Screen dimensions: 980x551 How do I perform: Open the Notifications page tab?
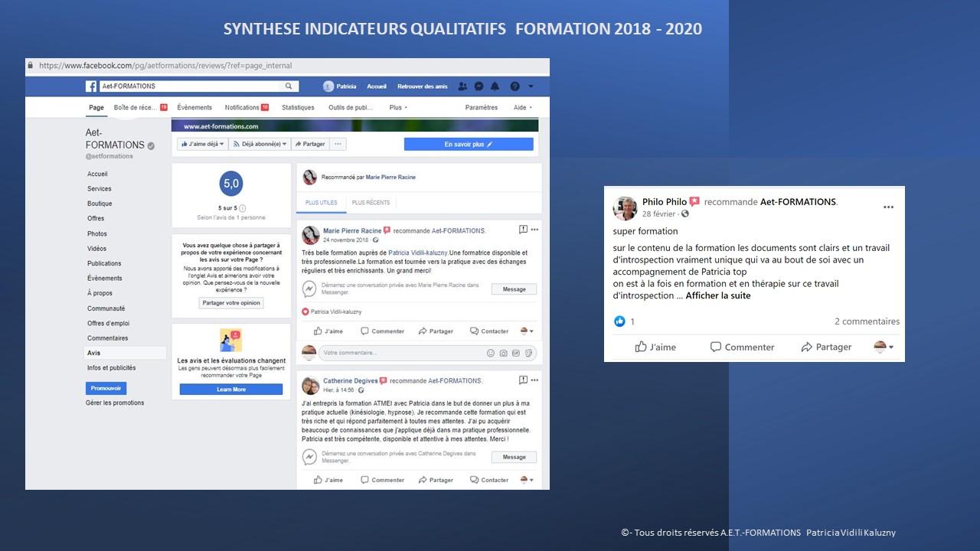tap(247, 108)
